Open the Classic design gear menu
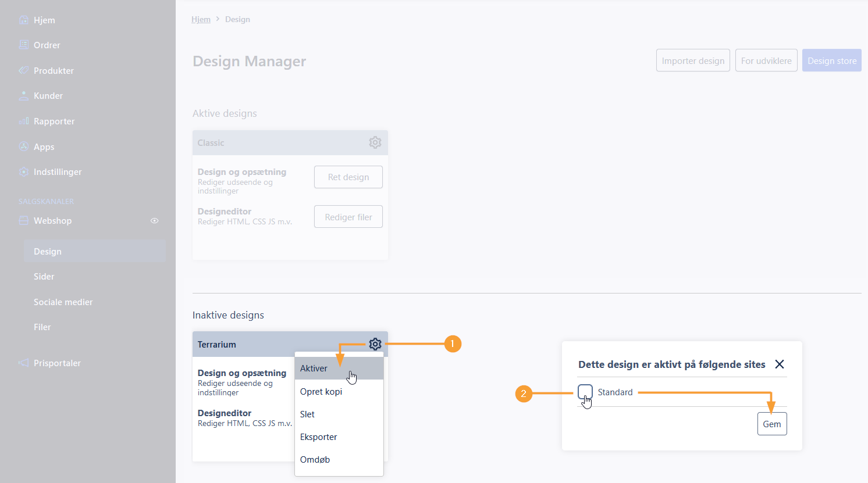Image resolution: width=868 pixels, height=483 pixels. (x=375, y=142)
